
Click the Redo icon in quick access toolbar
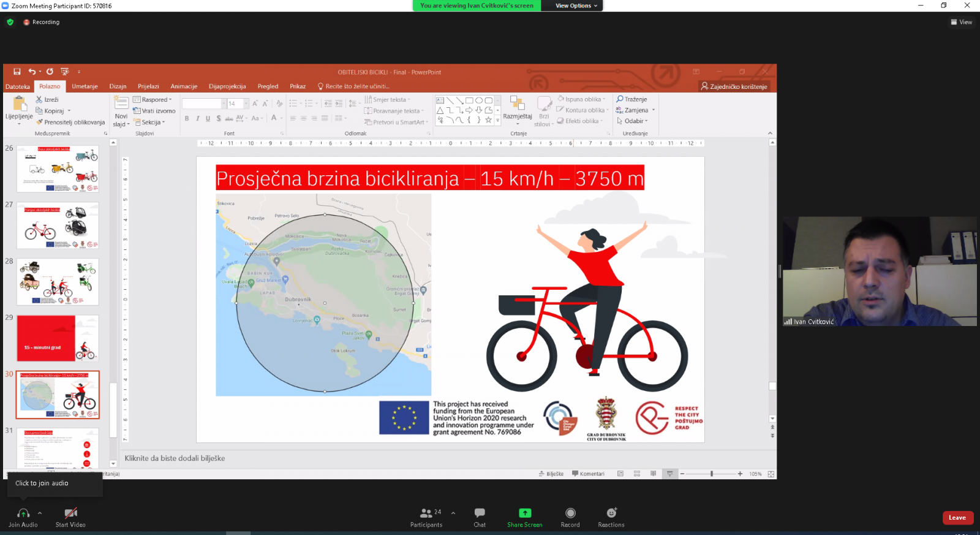(50, 72)
